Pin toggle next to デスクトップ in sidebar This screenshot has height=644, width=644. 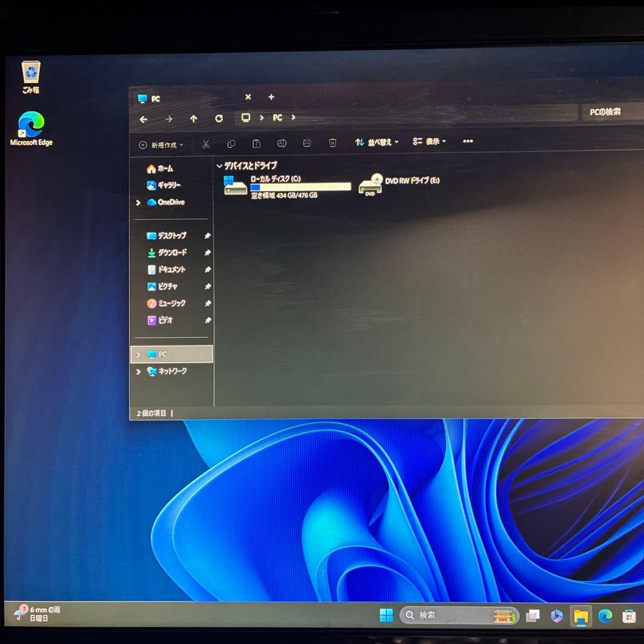tap(207, 236)
